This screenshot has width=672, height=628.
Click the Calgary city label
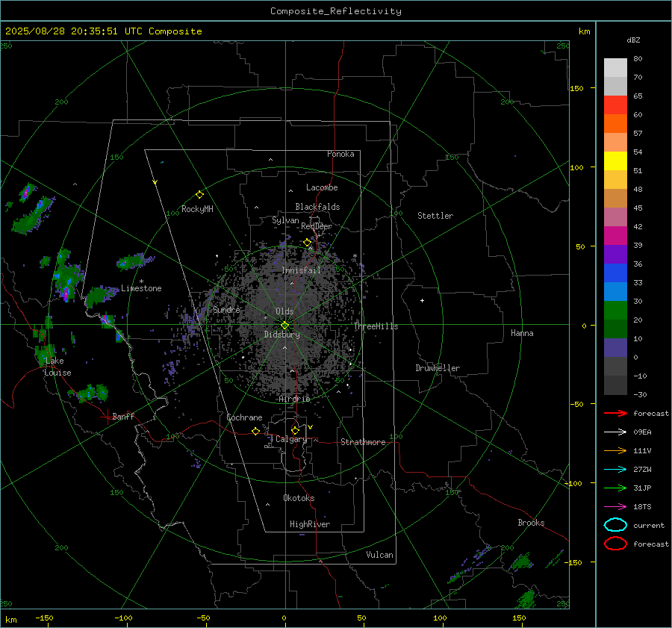(291, 439)
